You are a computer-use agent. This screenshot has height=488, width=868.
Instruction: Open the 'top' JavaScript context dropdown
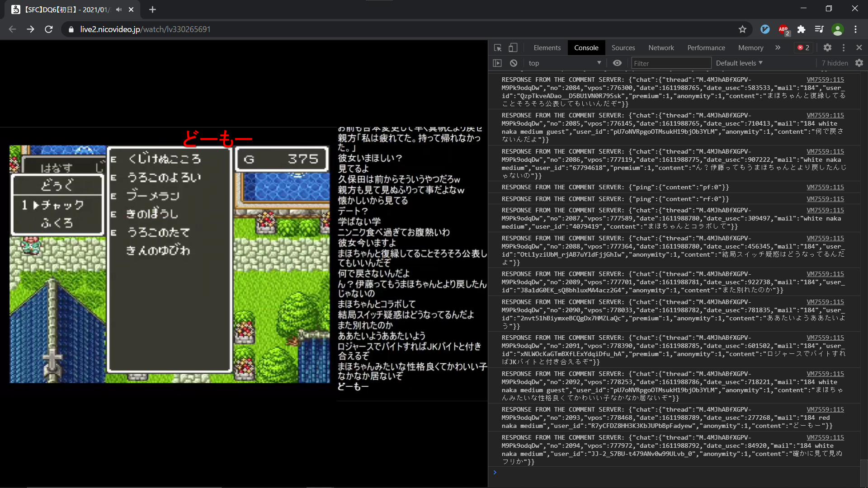tap(565, 63)
